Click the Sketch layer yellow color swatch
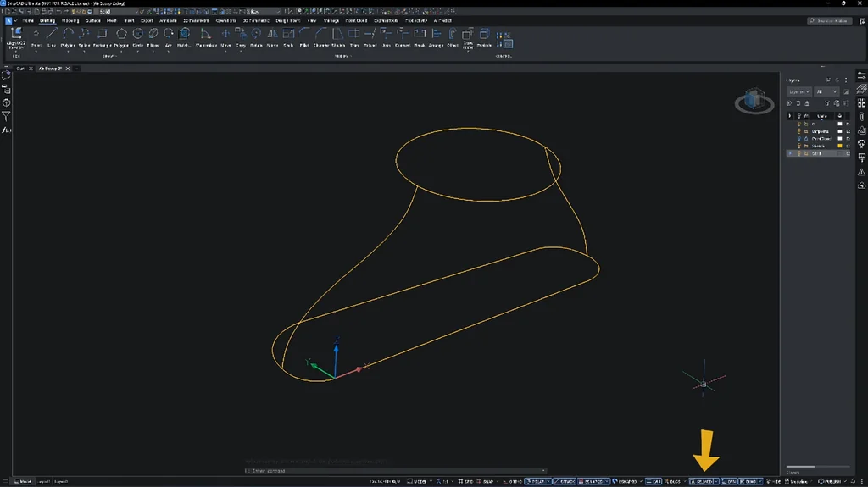This screenshot has height=487, width=868. pos(840,146)
